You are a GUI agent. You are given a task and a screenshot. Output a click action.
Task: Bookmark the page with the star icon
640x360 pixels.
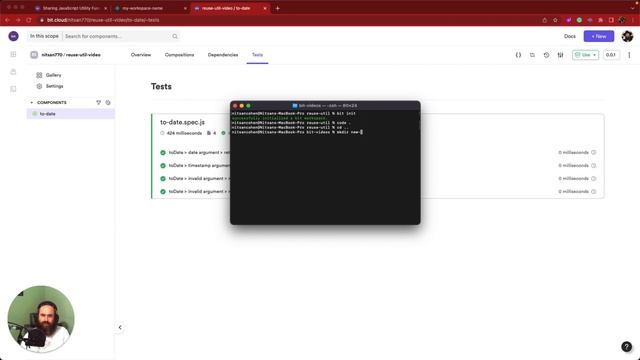click(555, 20)
